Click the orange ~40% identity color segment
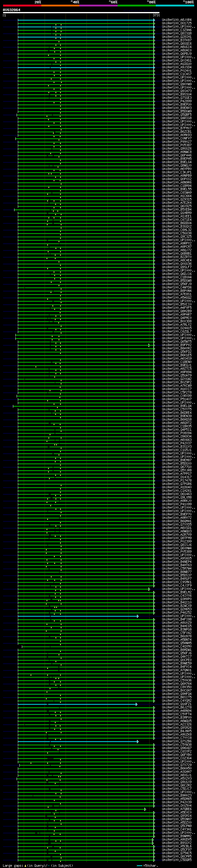The height and width of the screenshot is (868, 197). coord(60,6)
